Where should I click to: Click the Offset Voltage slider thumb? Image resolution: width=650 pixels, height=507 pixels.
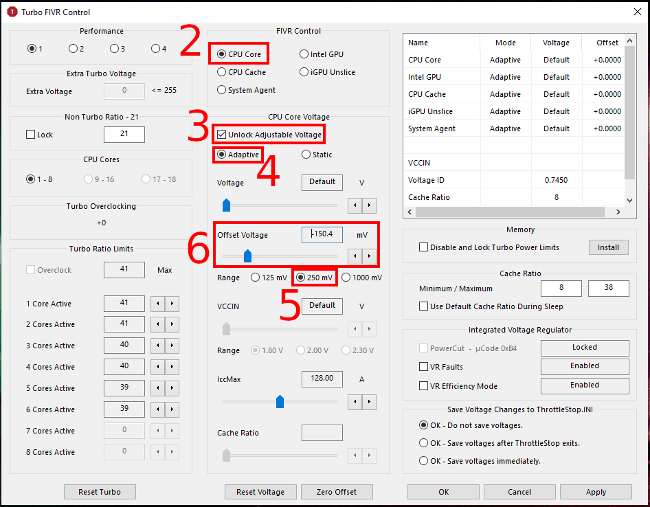[x=247, y=256]
